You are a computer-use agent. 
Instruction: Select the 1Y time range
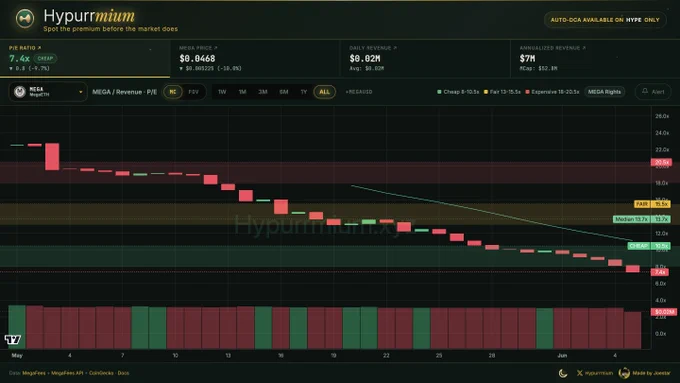pos(304,92)
